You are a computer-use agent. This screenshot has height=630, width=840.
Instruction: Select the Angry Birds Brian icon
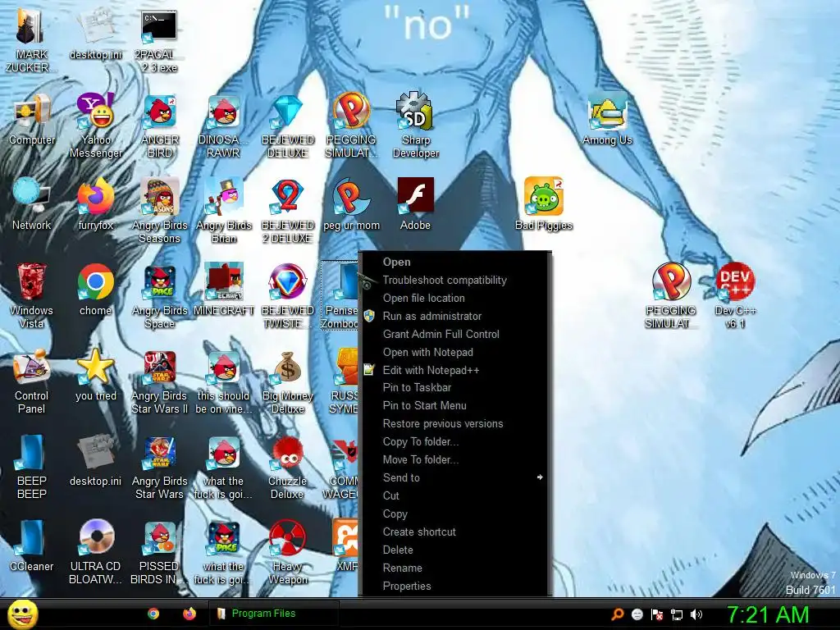tap(224, 197)
